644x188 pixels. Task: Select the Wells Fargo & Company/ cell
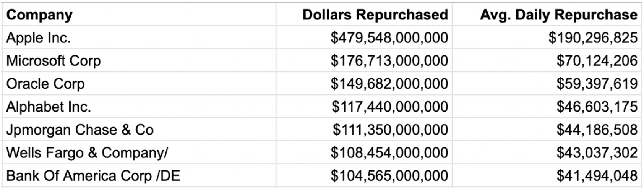coord(87,153)
